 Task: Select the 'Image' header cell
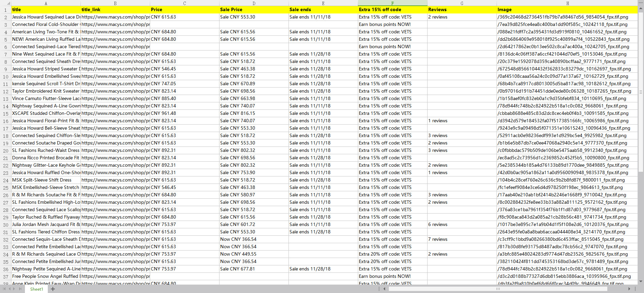(567, 10)
